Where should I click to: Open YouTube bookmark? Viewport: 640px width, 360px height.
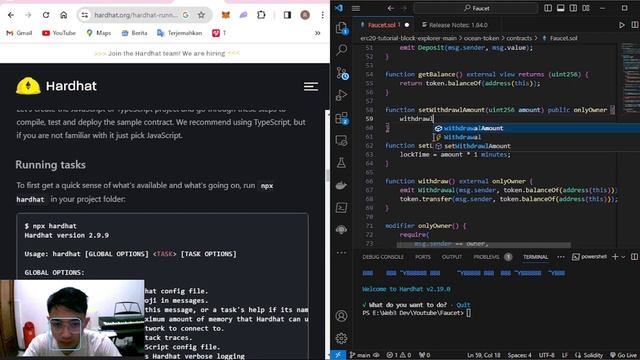click(x=59, y=33)
